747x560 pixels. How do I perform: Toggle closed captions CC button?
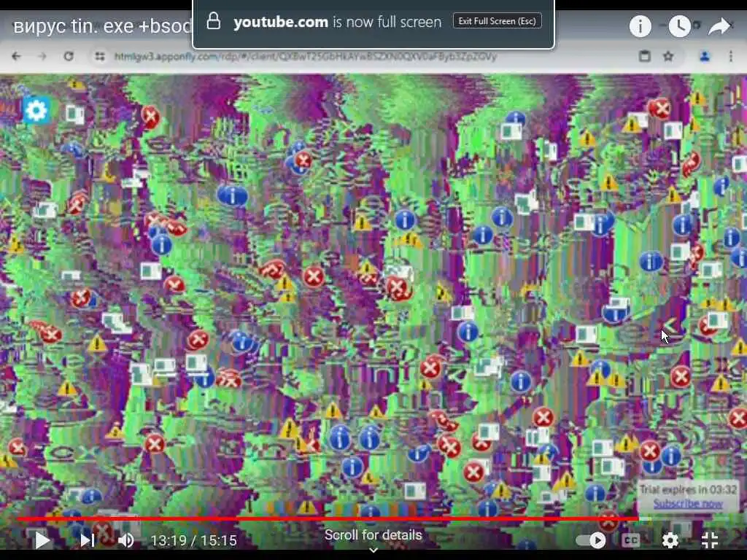pos(631,540)
